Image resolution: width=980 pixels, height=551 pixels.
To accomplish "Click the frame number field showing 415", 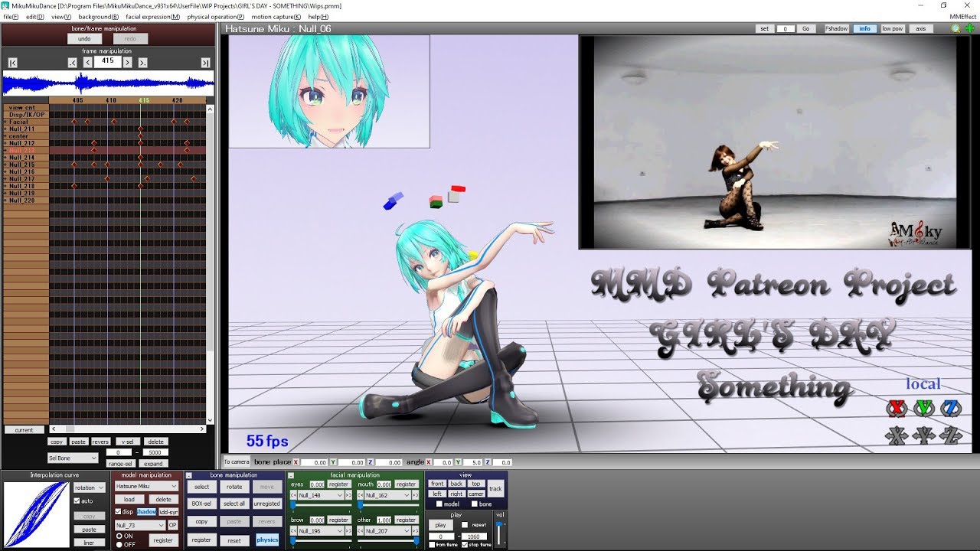I will point(107,61).
